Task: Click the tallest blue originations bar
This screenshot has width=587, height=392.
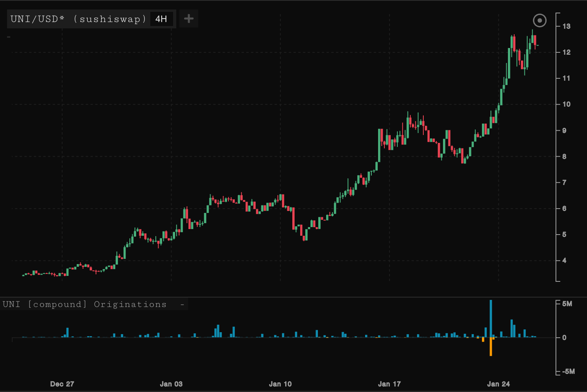Action: pos(491,319)
